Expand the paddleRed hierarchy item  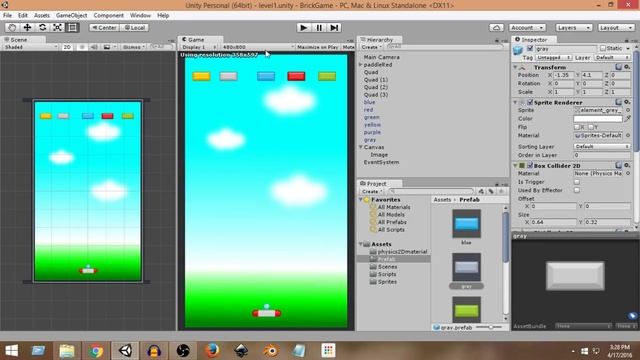[360, 64]
